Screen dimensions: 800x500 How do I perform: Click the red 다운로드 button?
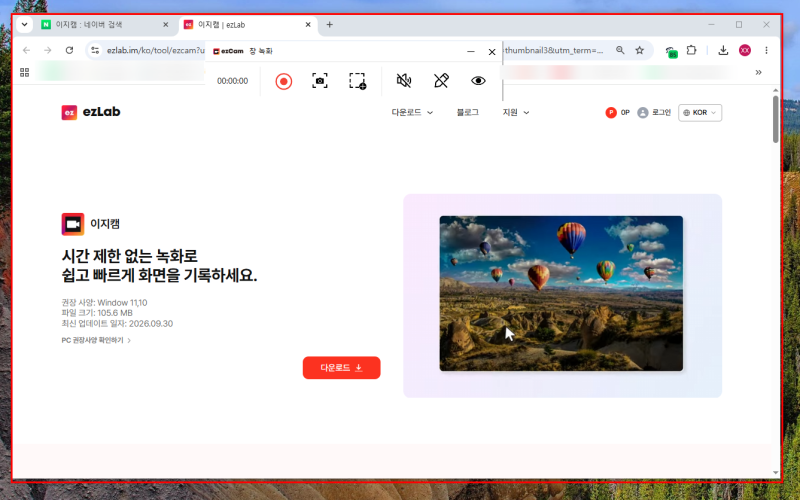pos(341,368)
